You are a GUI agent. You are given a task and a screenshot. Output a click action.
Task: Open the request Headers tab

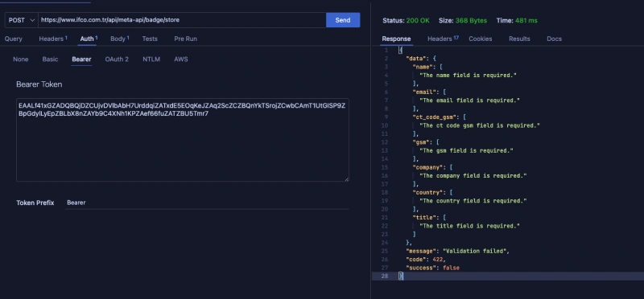pyautogui.click(x=53, y=39)
